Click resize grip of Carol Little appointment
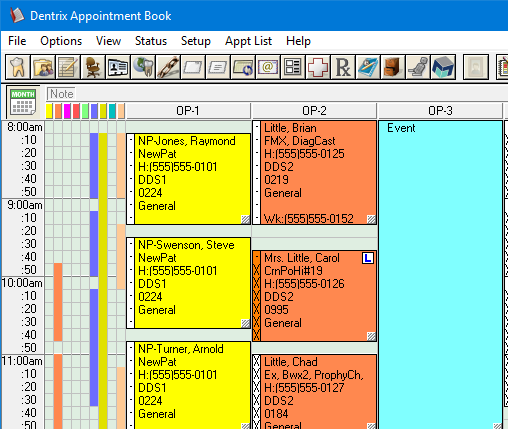 tap(372, 336)
